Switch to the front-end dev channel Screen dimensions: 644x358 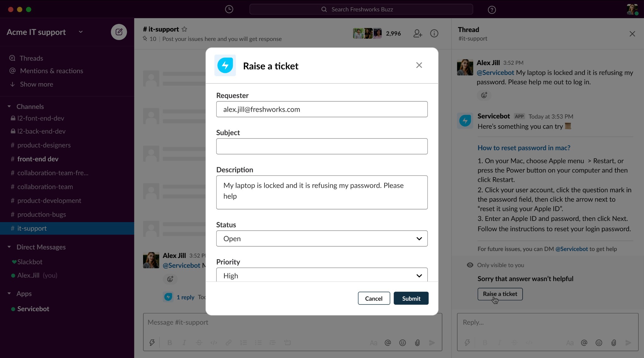point(38,159)
